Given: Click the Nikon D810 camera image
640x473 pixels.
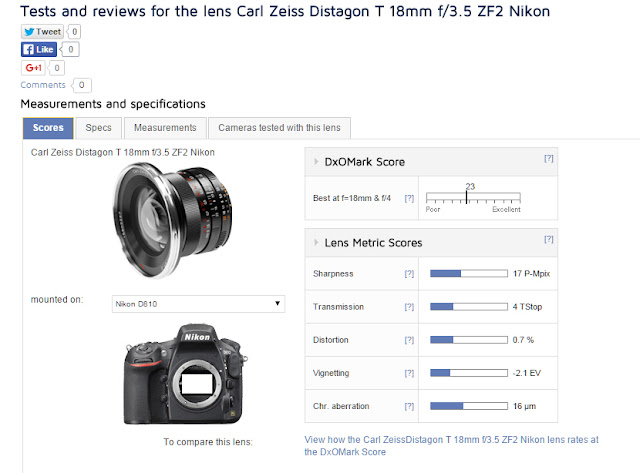Looking at the screenshot, I should click(x=186, y=374).
